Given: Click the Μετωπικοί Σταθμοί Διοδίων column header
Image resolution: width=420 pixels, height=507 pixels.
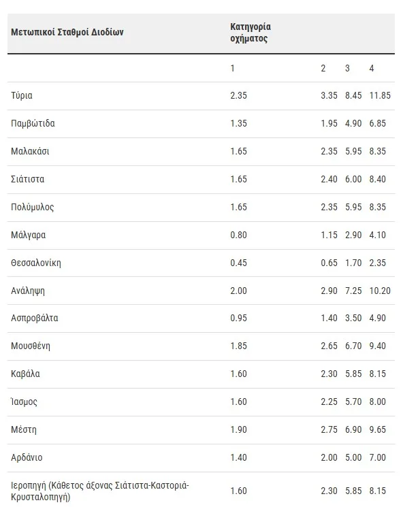Looking at the screenshot, I should point(67,32).
